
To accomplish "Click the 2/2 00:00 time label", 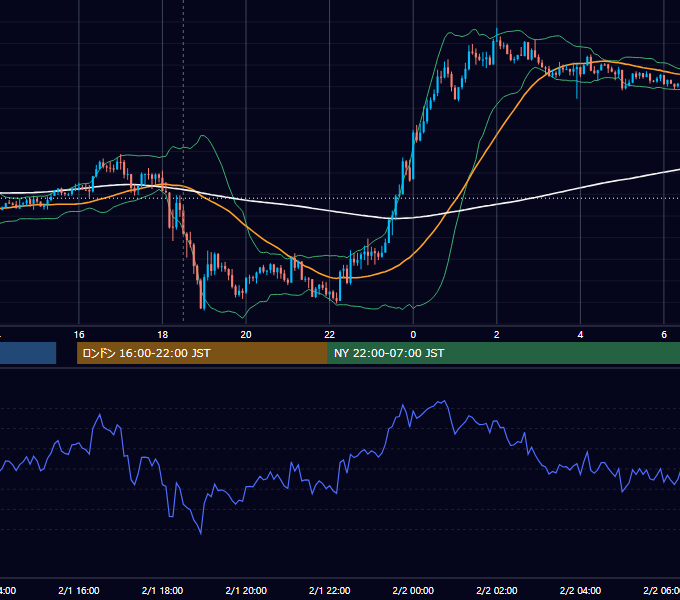I will pyautogui.click(x=413, y=590).
